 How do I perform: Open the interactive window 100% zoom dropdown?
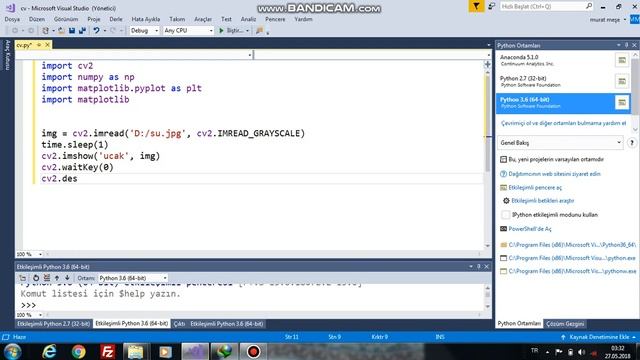click(x=29, y=315)
